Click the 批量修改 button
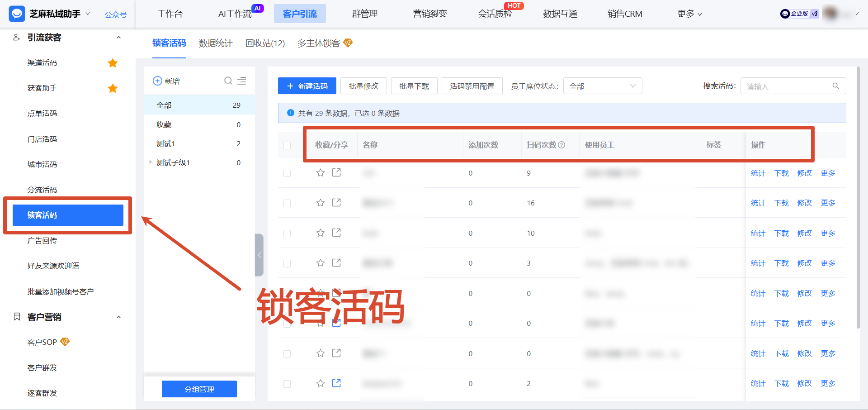Image resolution: width=868 pixels, height=410 pixels. pos(363,86)
